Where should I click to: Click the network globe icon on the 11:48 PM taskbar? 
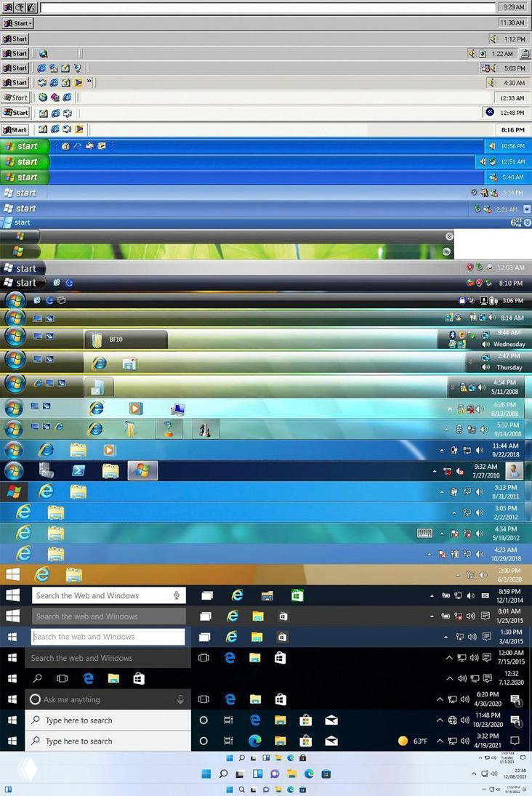click(x=453, y=720)
